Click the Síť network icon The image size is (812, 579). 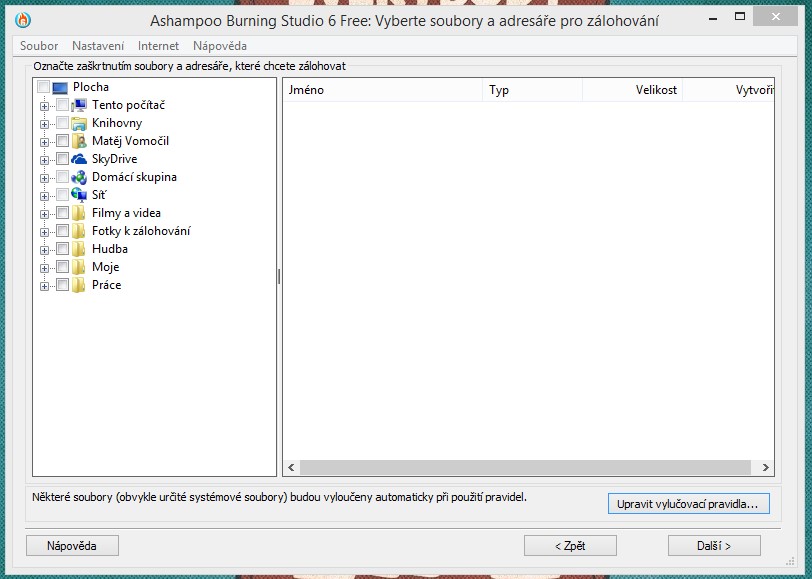point(79,195)
